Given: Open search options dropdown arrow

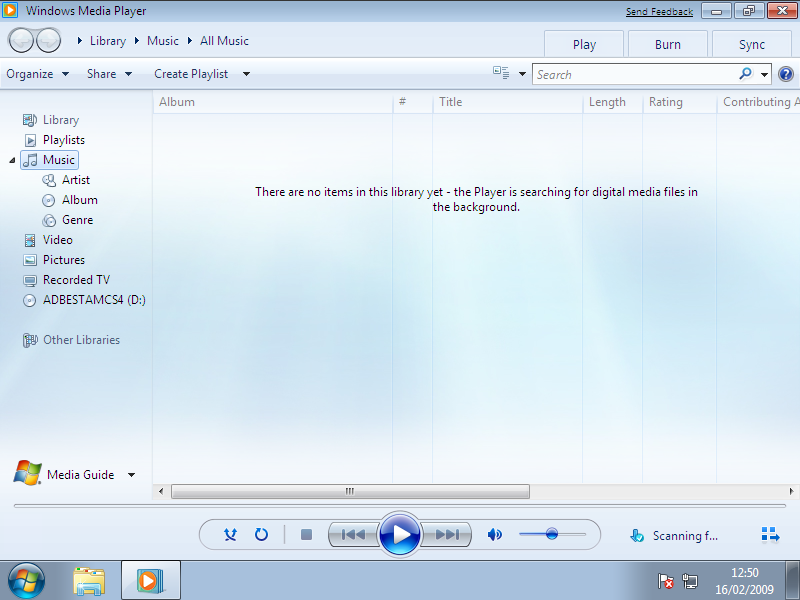Looking at the screenshot, I should 764,74.
